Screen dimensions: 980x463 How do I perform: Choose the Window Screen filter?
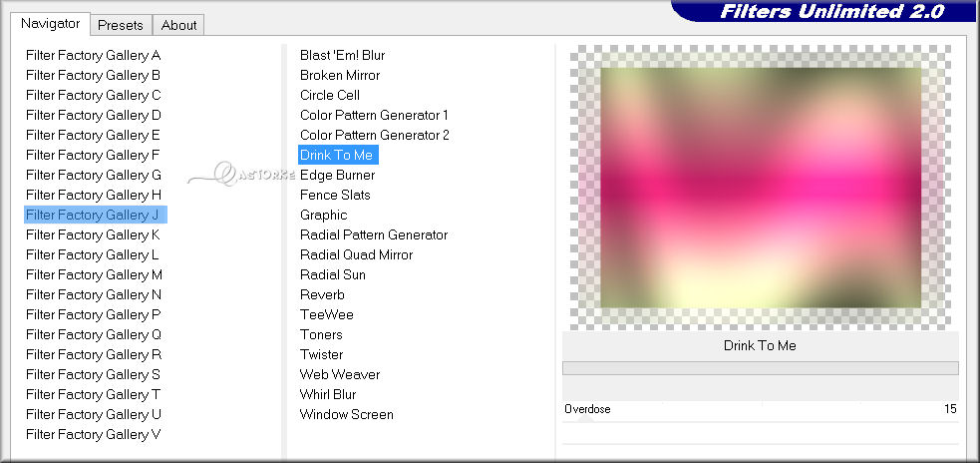tap(347, 415)
